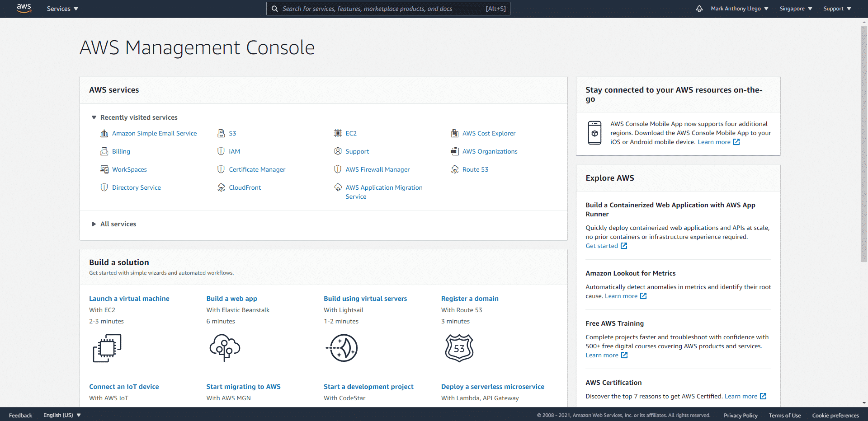The image size is (868, 421).
Task: Open the notifications bell icon
Action: click(x=699, y=9)
